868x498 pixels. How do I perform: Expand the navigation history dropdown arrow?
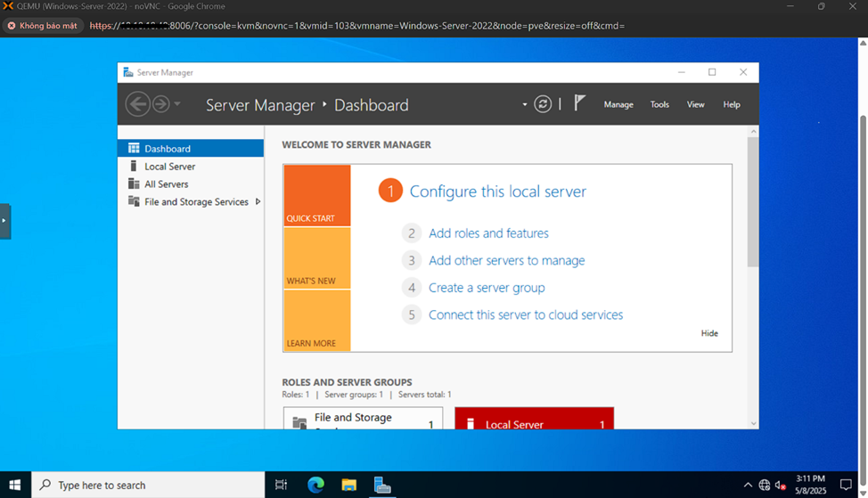click(x=177, y=104)
